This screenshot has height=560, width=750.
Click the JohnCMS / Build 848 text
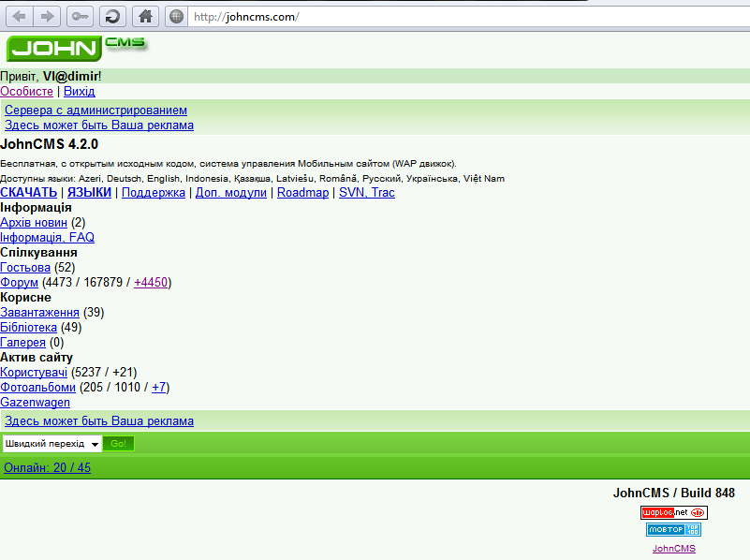(x=674, y=494)
